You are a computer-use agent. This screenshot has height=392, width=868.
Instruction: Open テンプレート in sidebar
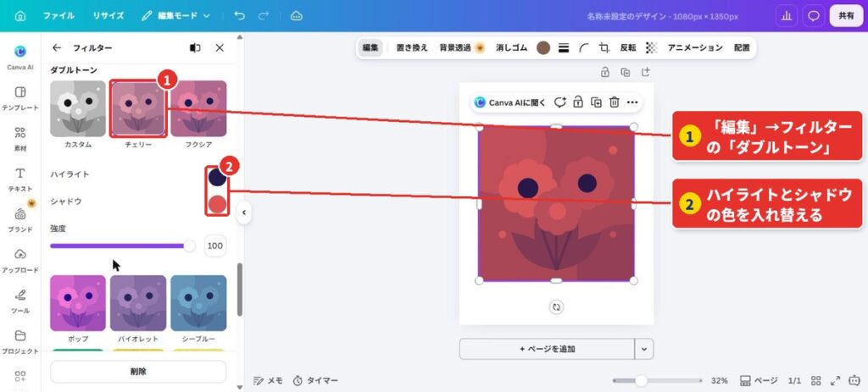[x=20, y=98]
